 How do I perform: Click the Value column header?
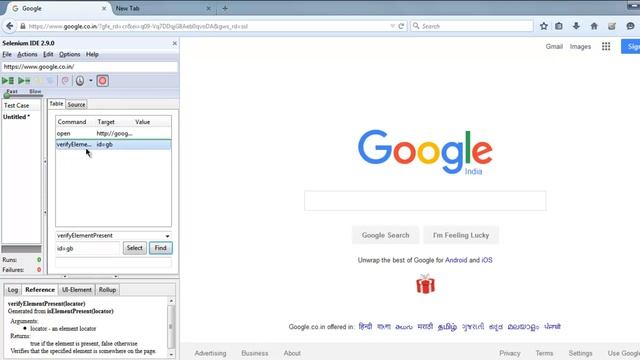pos(143,122)
